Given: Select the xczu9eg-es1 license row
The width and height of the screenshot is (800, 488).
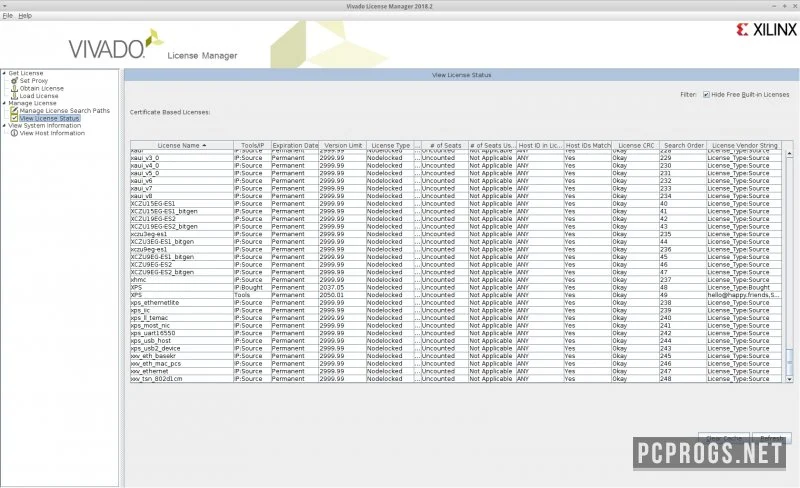Looking at the screenshot, I should [x=456, y=250].
